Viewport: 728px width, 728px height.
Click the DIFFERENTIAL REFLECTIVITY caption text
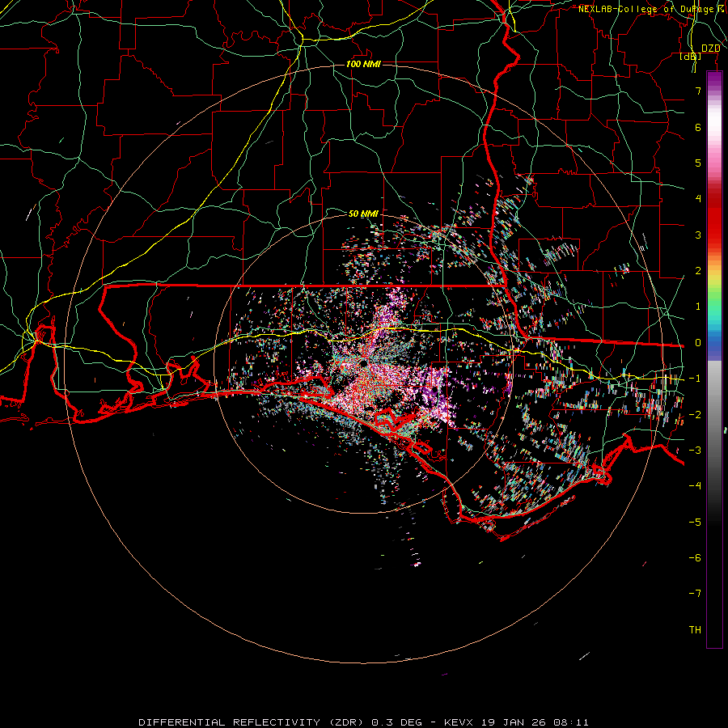pyautogui.click(x=230, y=722)
